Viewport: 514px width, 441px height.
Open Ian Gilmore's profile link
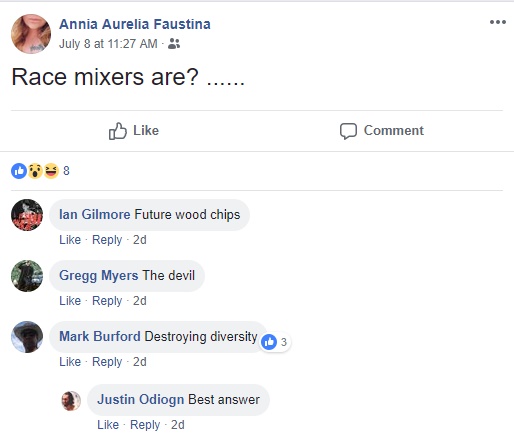(95, 214)
